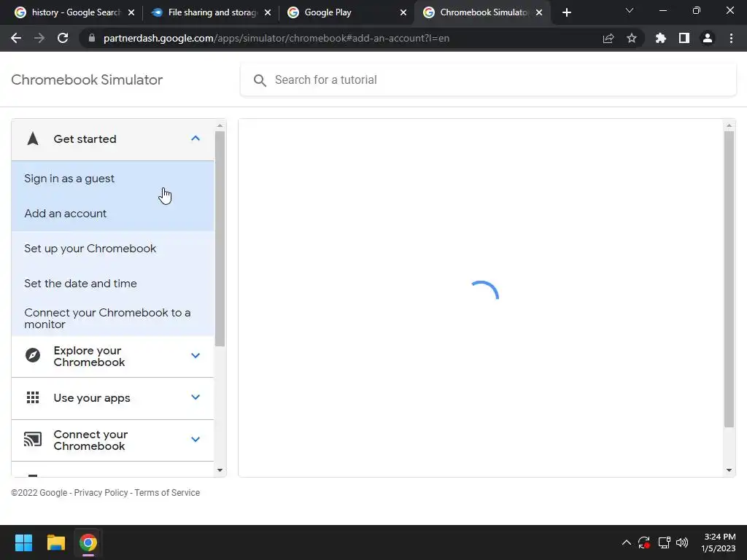The image size is (747, 560).
Task: Click the Use your apps grid icon
Action: pyautogui.click(x=33, y=397)
